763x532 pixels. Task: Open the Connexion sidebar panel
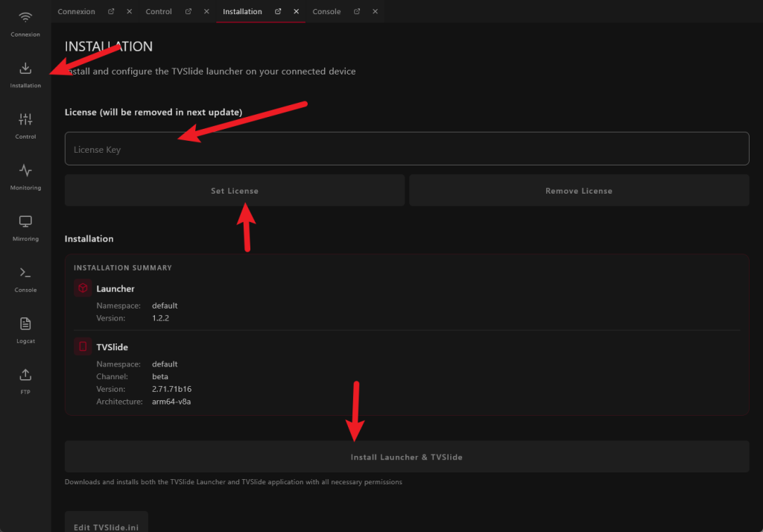(x=25, y=23)
